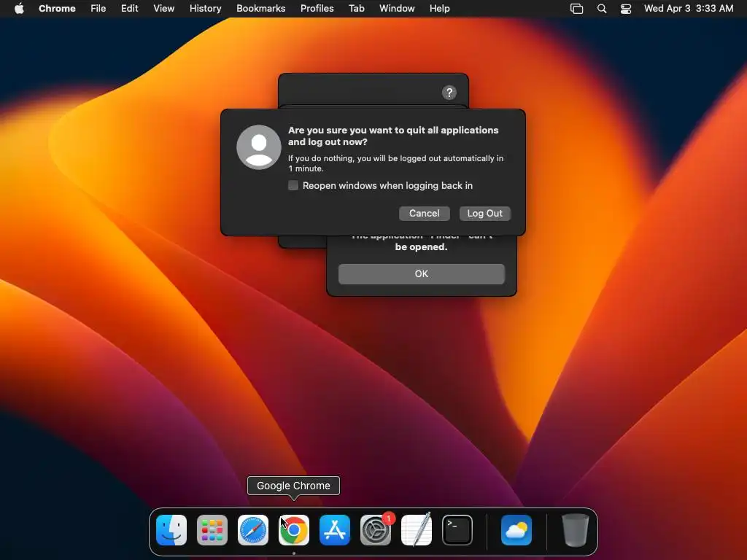Launch Safari from the dock
Screen dimensions: 747x560
pos(253,530)
